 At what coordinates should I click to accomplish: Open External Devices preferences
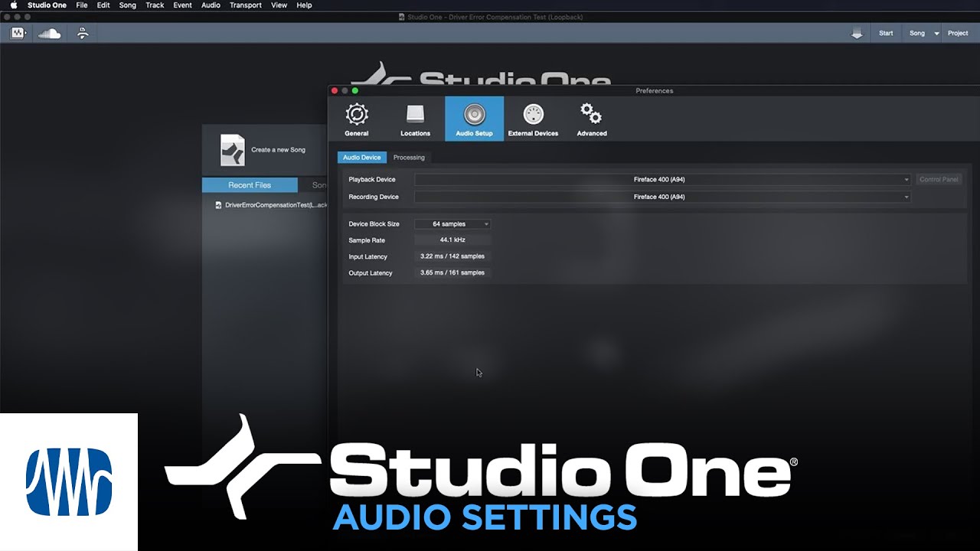(x=533, y=119)
